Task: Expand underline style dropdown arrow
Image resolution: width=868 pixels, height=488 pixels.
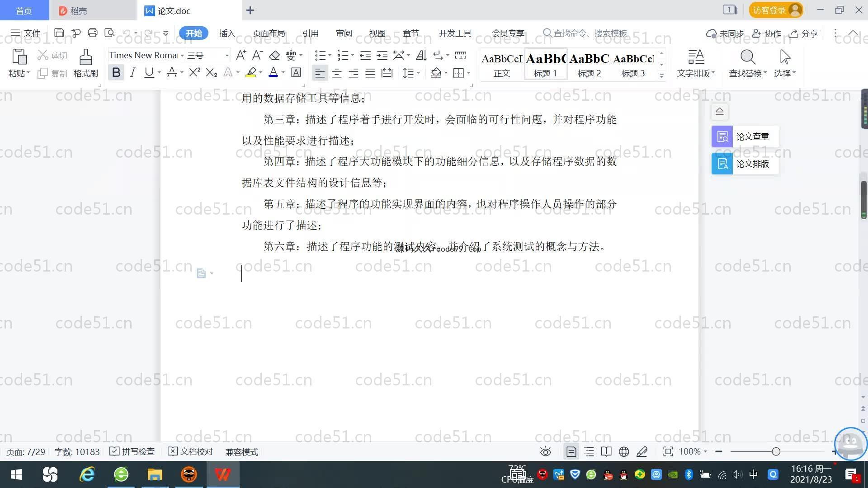Action: [x=160, y=73]
